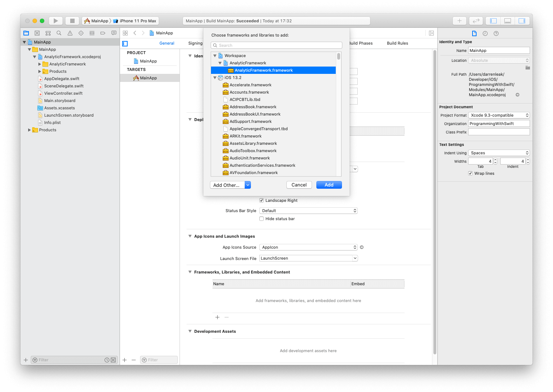Show the Project navigator folder icon
Screen dimensions: 553x392
[26, 33]
